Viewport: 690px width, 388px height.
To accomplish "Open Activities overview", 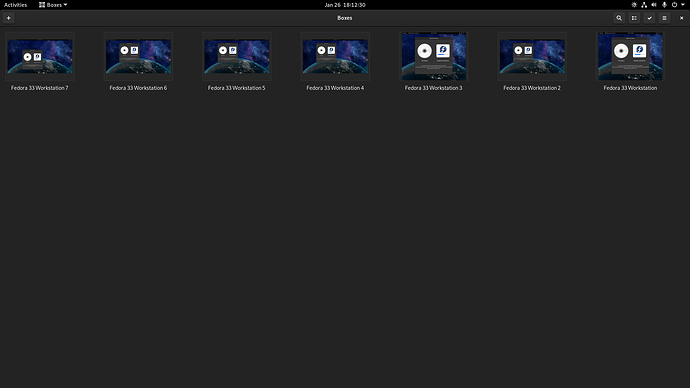I will (15, 5).
